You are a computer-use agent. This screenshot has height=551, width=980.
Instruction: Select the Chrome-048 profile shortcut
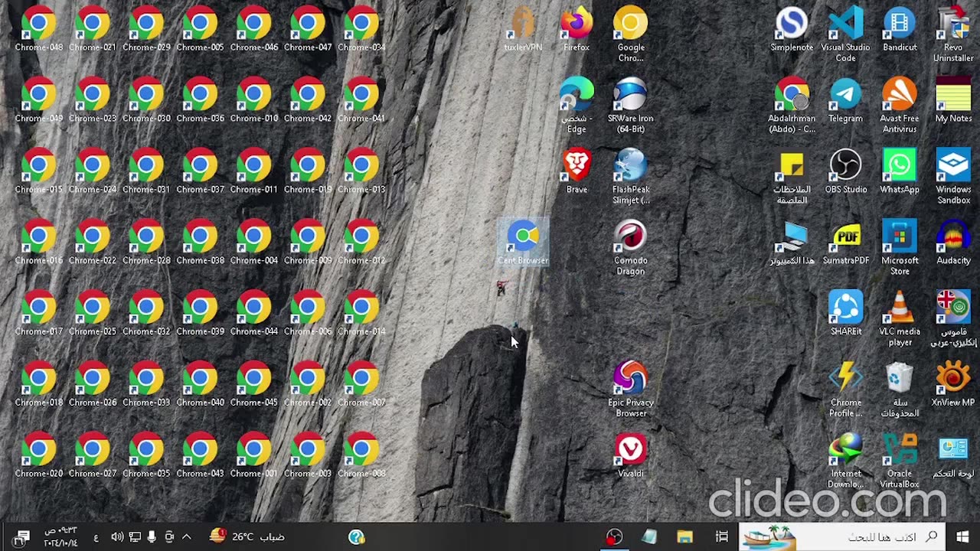39,29
